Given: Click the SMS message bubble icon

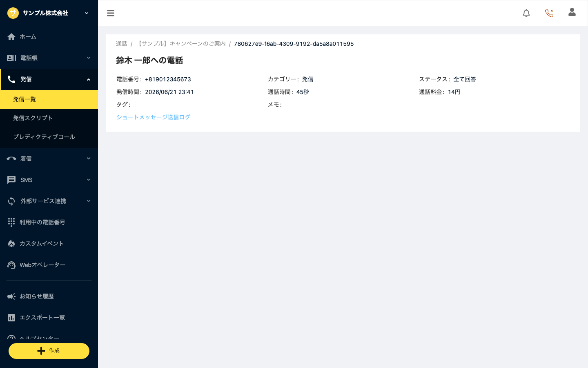Looking at the screenshot, I should (x=11, y=180).
